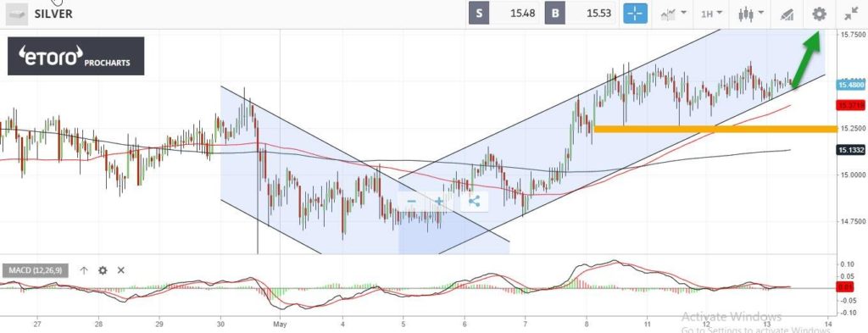This screenshot has width=868, height=333.
Task: Open chart settings gear icon
Action: point(819,14)
